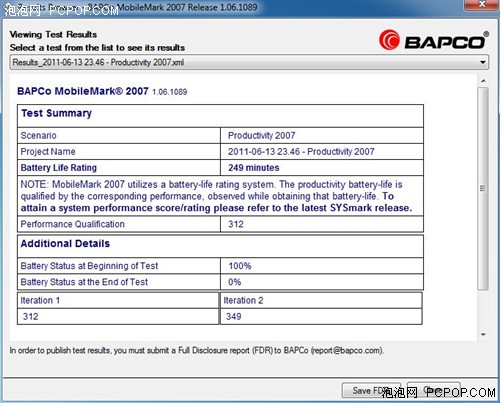Click the '100%' battery status value
The width and height of the screenshot is (500, 403).
[x=240, y=266]
